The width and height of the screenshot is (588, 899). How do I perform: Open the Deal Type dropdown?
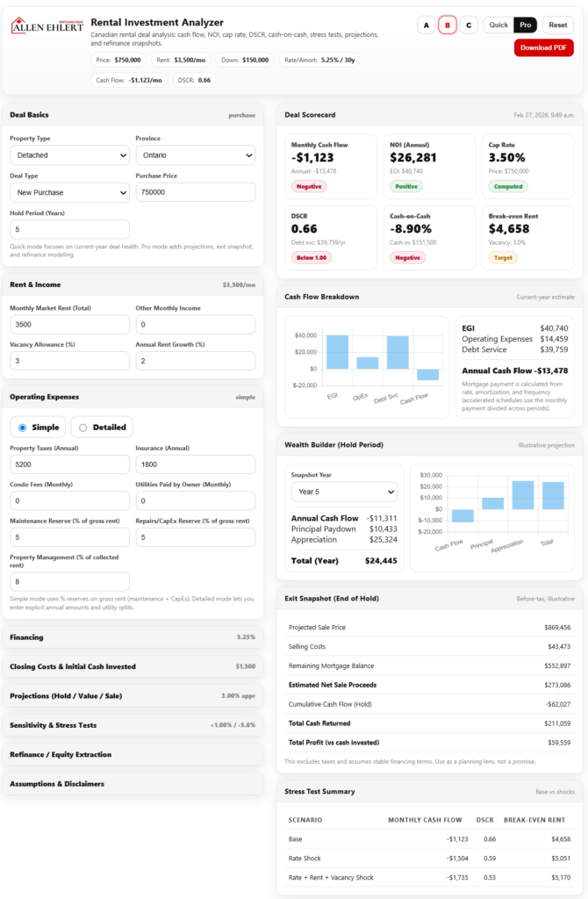pos(69,192)
